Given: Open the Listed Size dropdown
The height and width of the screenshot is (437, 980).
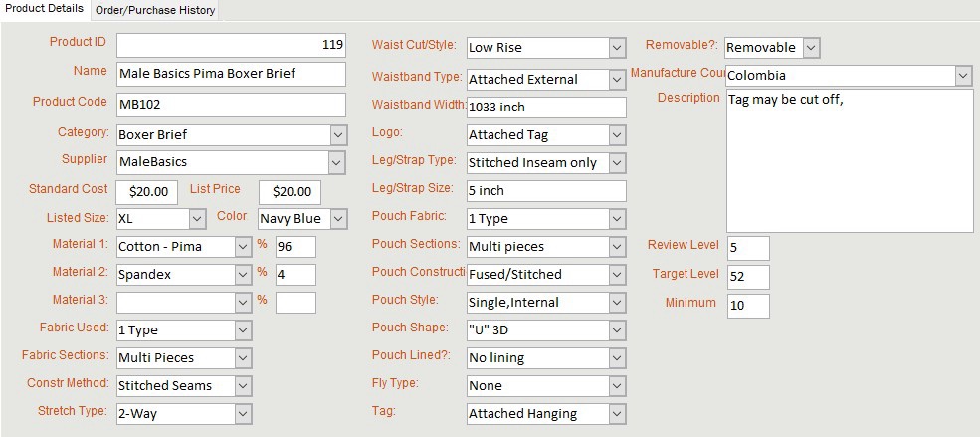Looking at the screenshot, I should coord(196,218).
